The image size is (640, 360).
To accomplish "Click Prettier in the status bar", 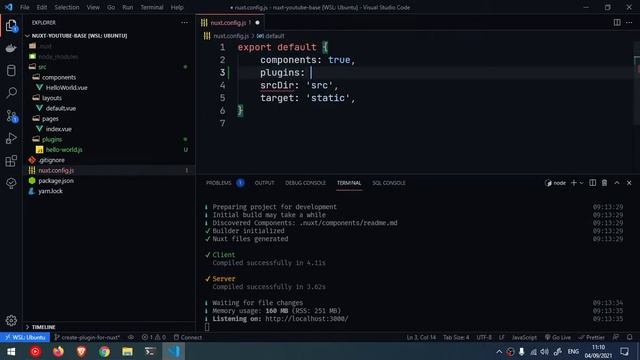I will click(x=591, y=337).
